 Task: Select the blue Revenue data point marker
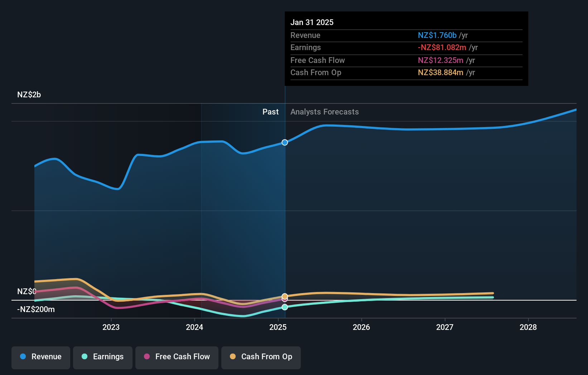[x=285, y=142]
